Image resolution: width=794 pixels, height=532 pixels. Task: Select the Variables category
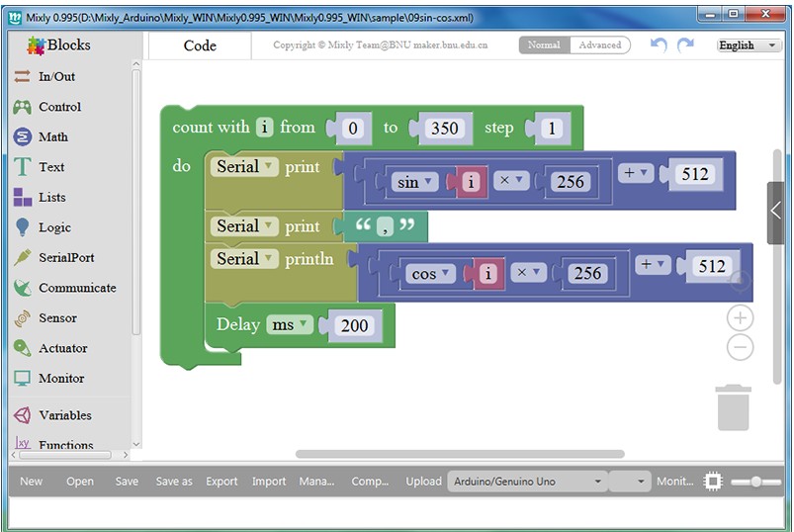point(65,415)
